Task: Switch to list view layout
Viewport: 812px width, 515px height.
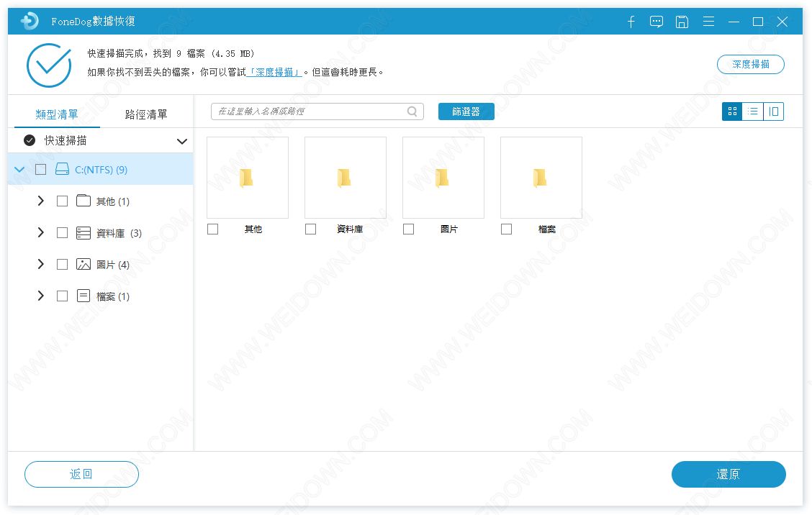Action: 753,111
